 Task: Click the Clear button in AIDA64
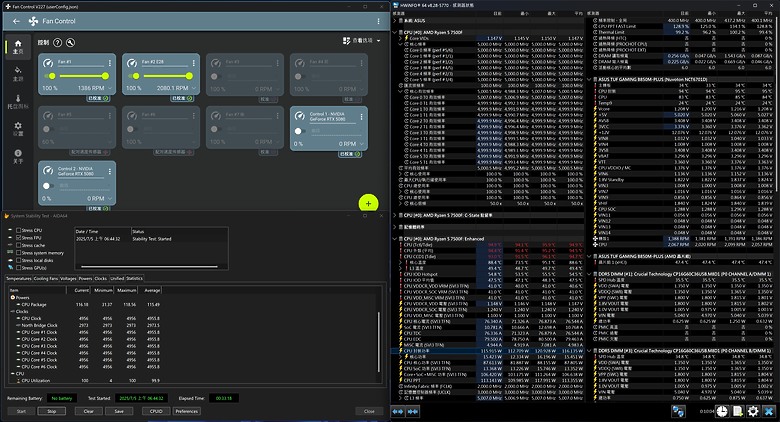pos(89,411)
